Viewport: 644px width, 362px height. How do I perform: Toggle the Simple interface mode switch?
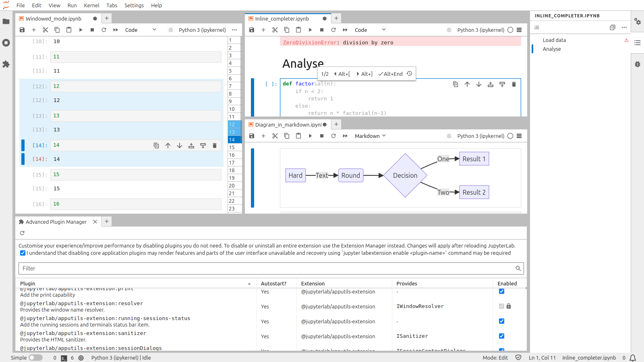35,358
